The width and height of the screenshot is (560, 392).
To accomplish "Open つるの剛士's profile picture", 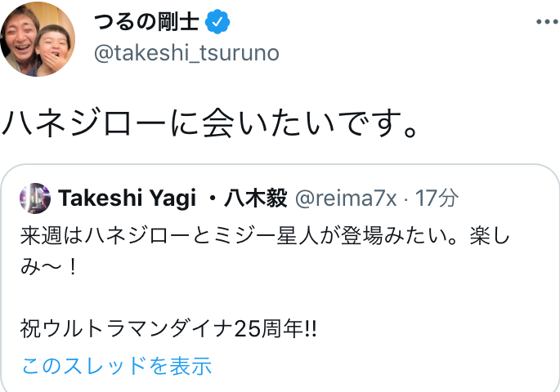I will (40, 39).
